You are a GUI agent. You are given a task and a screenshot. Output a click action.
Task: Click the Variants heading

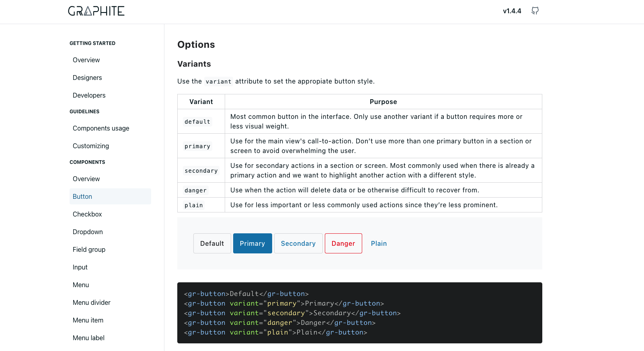pyautogui.click(x=194, y=64)
